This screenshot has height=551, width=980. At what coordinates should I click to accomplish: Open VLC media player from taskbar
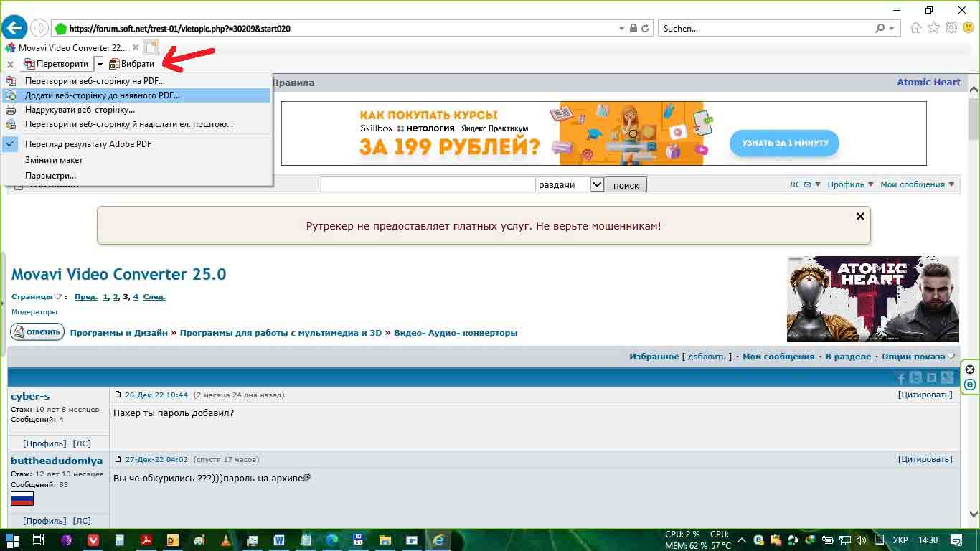[226, 540]
